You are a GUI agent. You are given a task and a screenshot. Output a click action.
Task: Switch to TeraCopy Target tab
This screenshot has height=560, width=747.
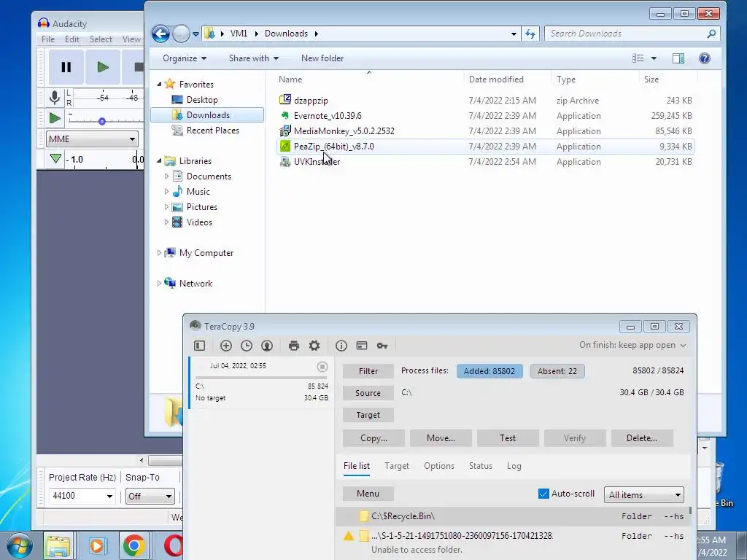[397, 466]
